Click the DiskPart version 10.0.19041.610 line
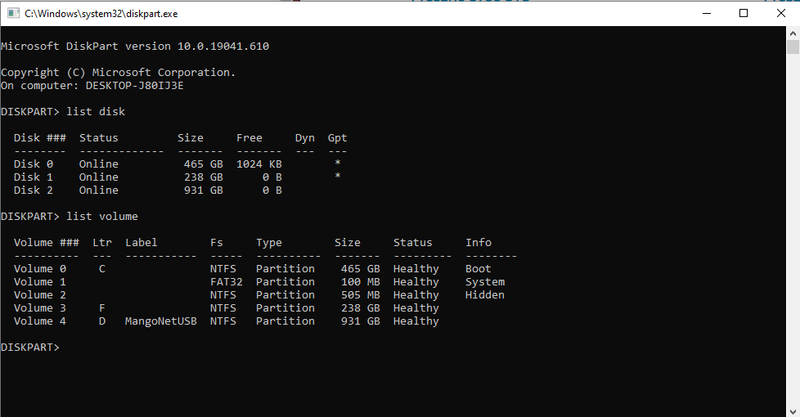 [135, 46]
